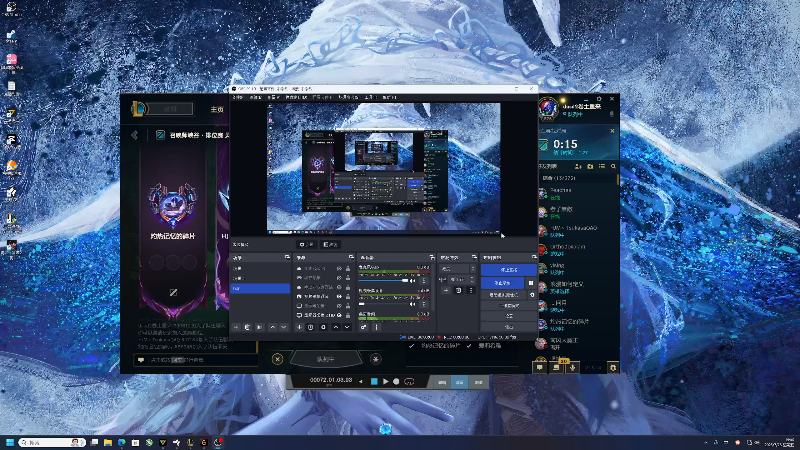Select the rightmost tab on recorder bar
Image resolution: width=800 pixels, height=450 pixels.
coord(478,382)
